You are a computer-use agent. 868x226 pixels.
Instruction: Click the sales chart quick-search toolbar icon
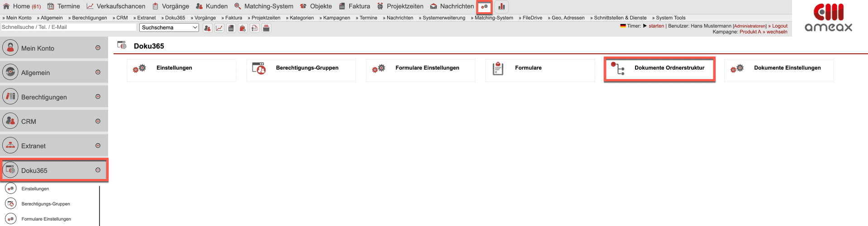click(x=219, y=28)
